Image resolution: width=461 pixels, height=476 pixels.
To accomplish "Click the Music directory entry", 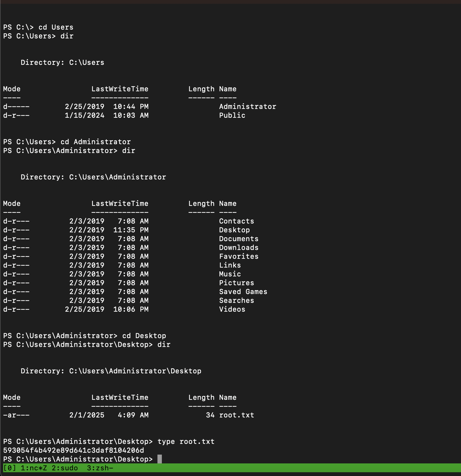I will pyautogui.click(x=230, y=274).
